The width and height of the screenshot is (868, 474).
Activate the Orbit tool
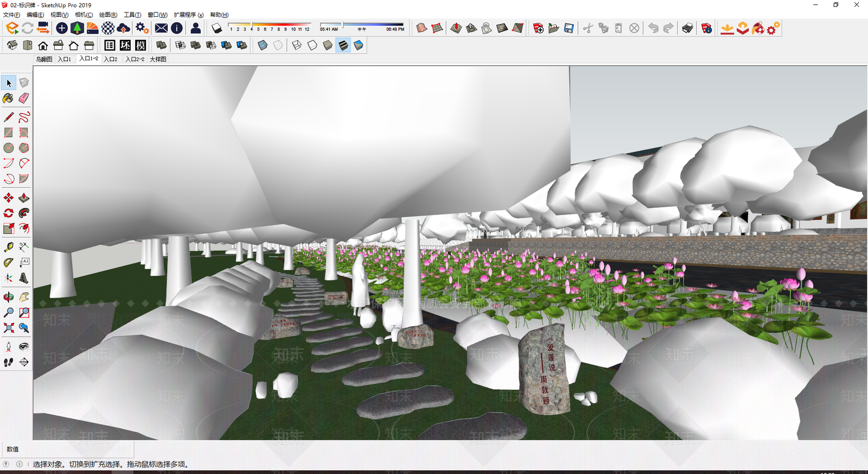coord(9,297)
